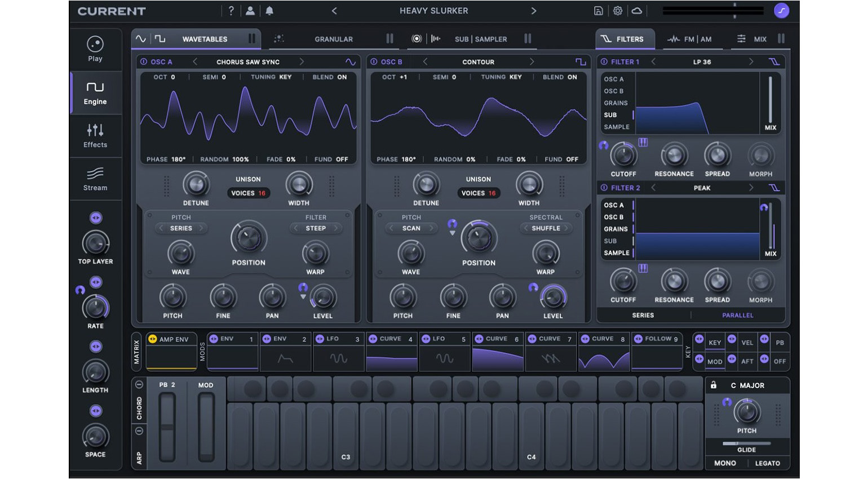Click the AMP ENV yellow icon
Screen dimensions: 868x479
[x=152, y=339]
